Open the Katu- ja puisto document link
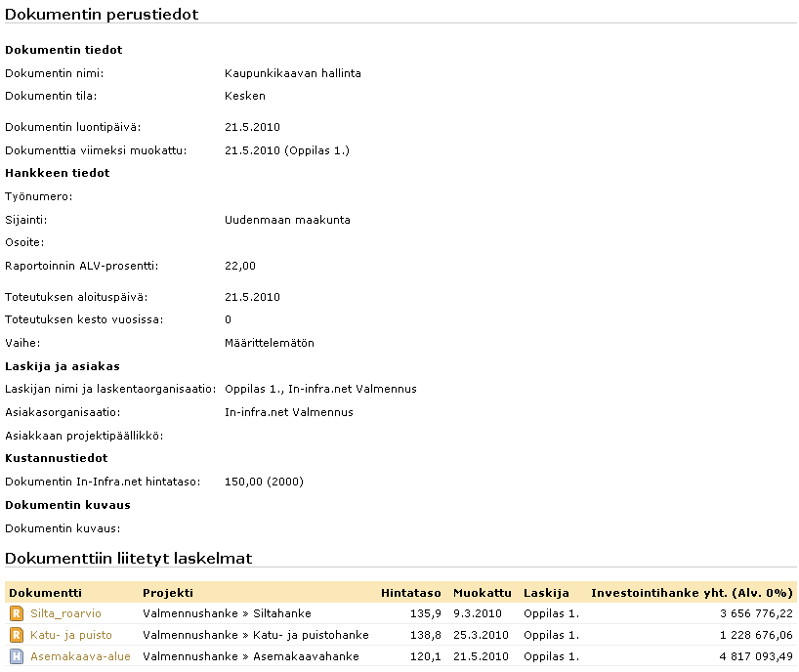Screen dimensions: 799x672 click(71, 635)
